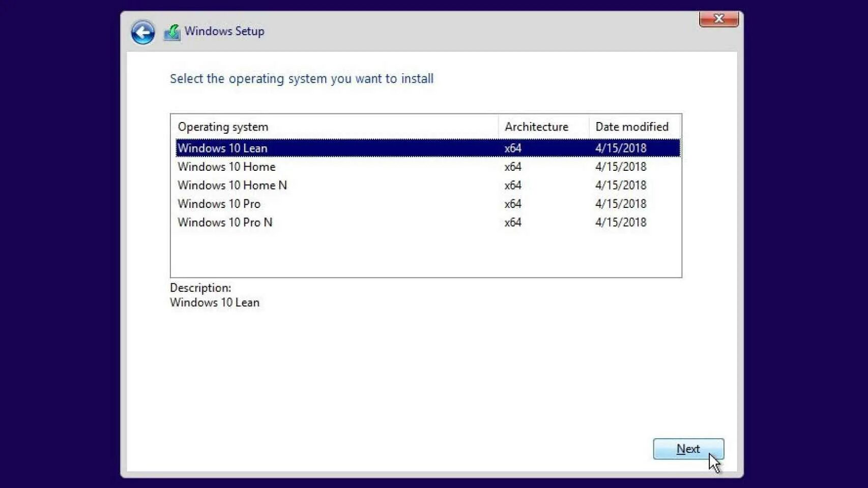Click the date in Windows 10 Home row
This screenshot has height=488, width=868.
point(621,167)
